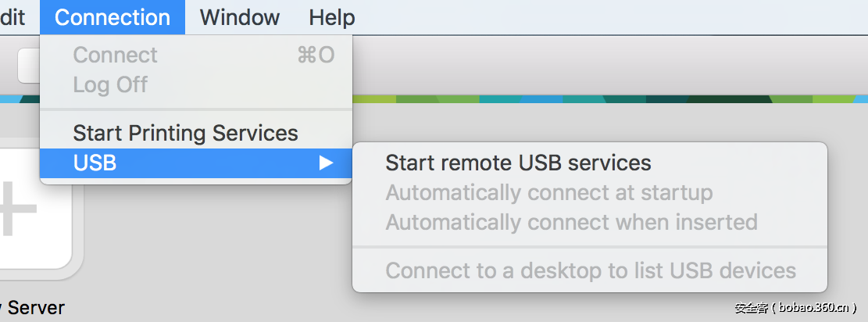Click the Server label below the tile
The image size is (868, 322).
35,308
